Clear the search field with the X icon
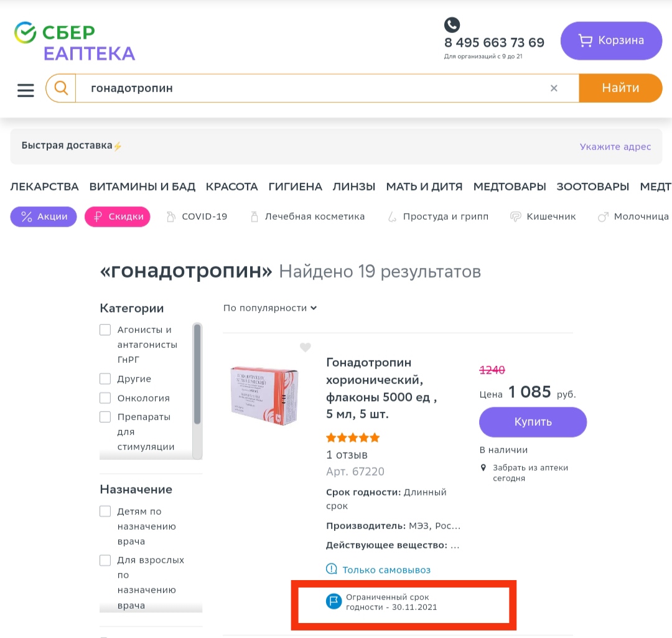 pyautogui.click(x=553, y=88)
